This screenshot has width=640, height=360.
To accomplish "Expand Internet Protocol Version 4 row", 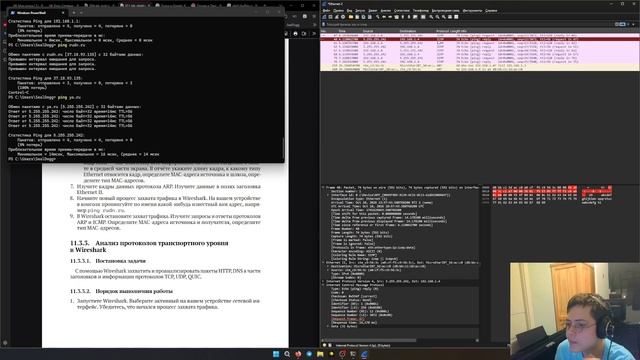I will tap(323, 281).
